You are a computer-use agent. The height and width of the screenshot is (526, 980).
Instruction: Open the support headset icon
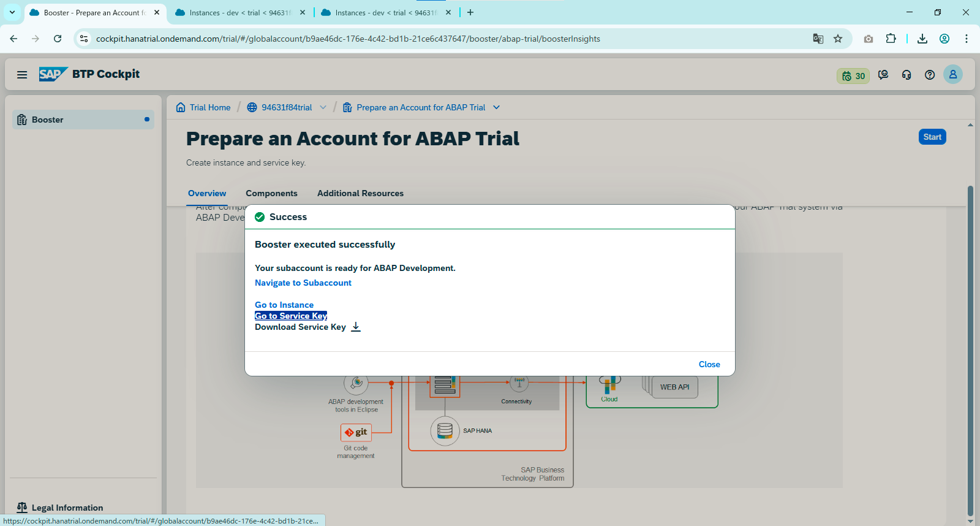(907, 75)
